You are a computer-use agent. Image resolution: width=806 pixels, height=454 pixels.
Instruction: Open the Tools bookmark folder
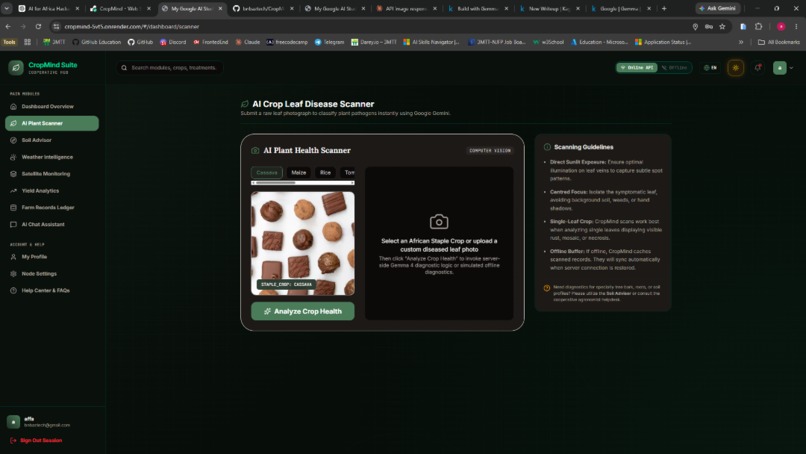[x=9, y=42]
